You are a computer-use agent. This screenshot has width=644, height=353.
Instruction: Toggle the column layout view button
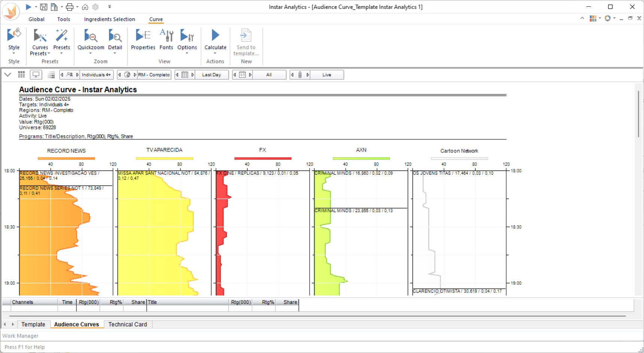coord(21,75)
